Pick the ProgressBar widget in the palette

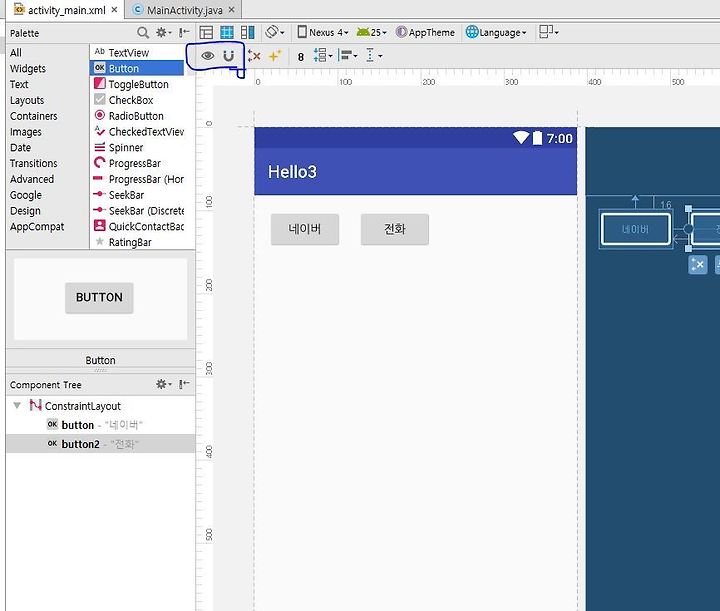click(137, 163)
